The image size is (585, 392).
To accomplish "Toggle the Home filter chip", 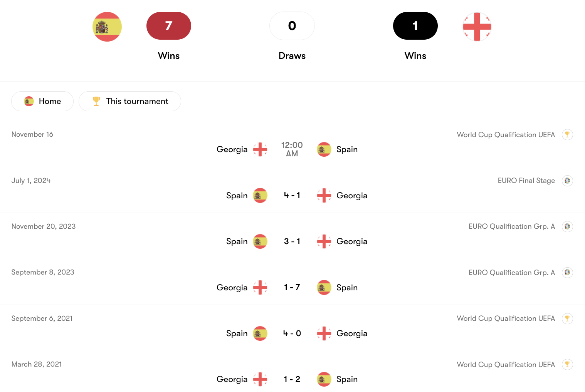I will pos(42,101).
